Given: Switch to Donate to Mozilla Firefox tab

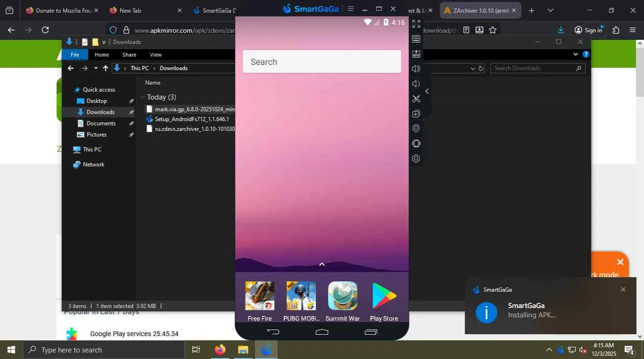Looking at the screenshot, I should [x=61, y=10].
